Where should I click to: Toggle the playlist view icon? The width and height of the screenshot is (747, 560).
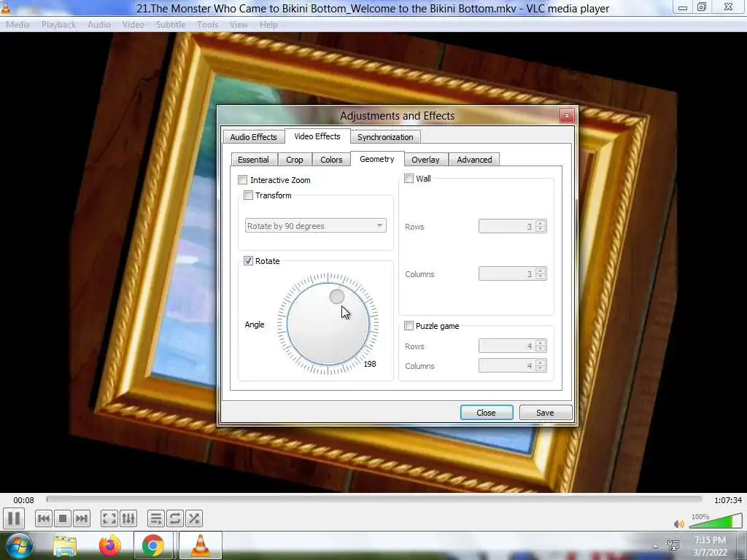click(156, 518)
